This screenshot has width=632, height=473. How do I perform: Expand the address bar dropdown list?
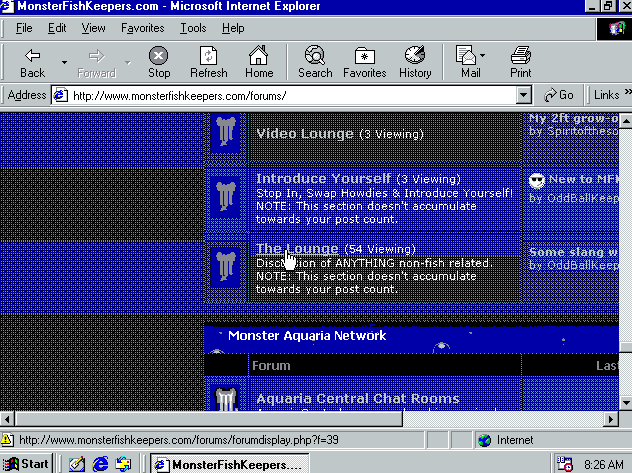(x=523, y=96)
